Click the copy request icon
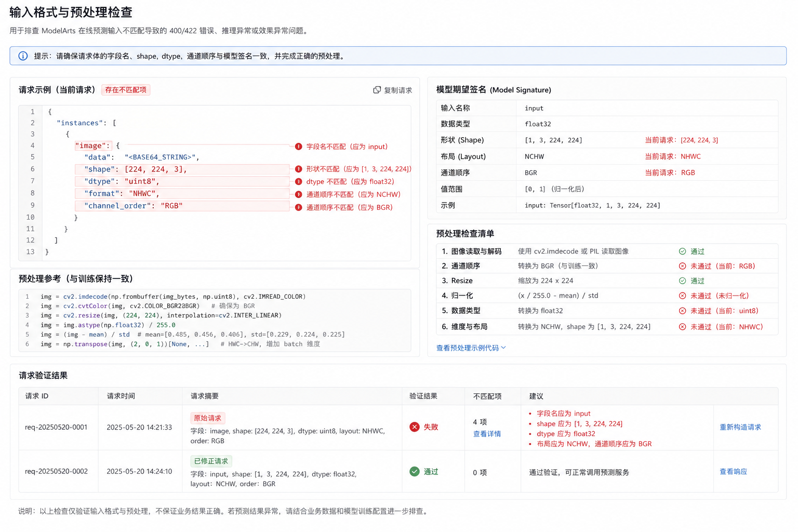 [x=377, y=90]
